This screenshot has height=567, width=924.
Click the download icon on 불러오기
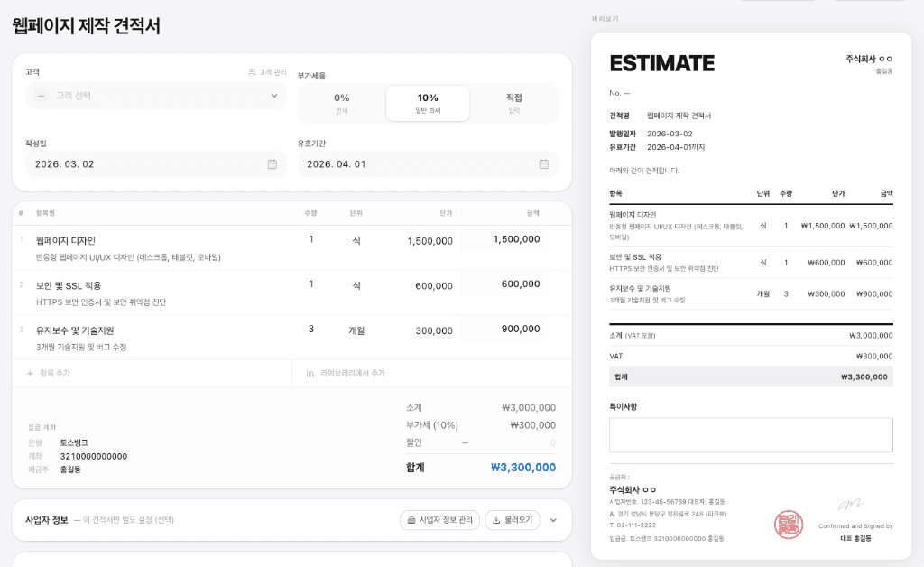tap(496, 520)
